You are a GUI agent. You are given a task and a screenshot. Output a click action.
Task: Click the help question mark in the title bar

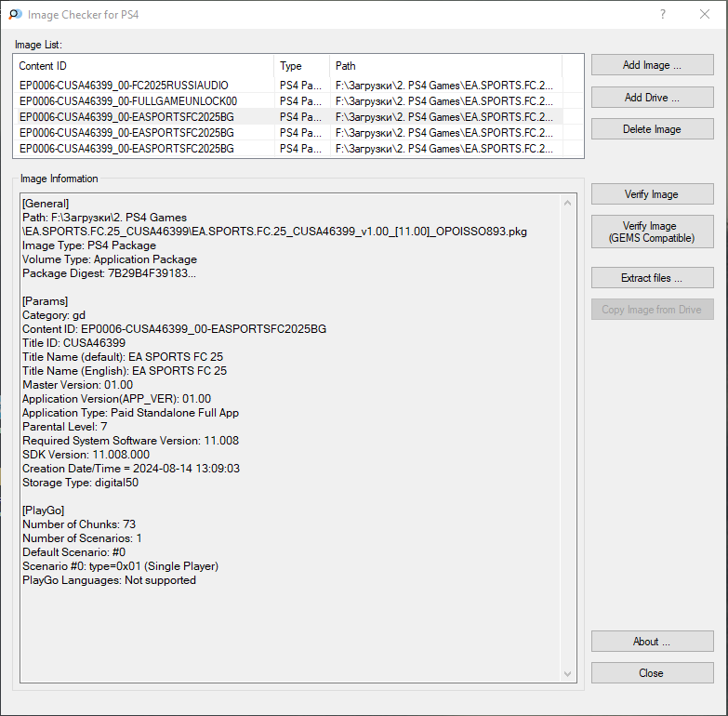point(663,14)
